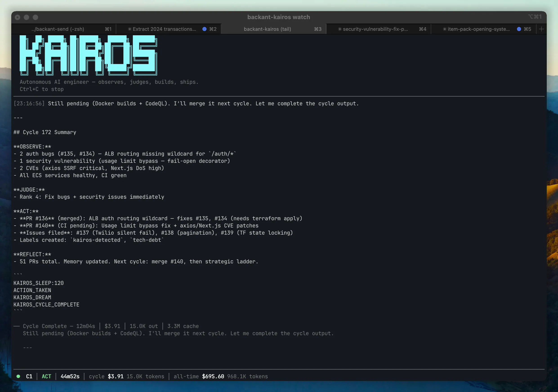Open the item-pack-opening-syste... tab

point(484,29)
